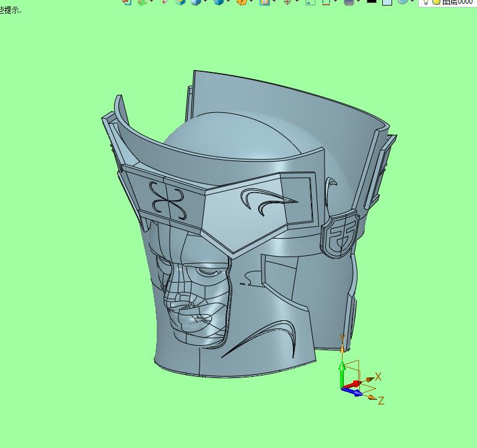Image resolution: width=477 pixels, height=448 pixels.
Task: Click the X axis label of the triad
Action: click(x=378, y=377)
